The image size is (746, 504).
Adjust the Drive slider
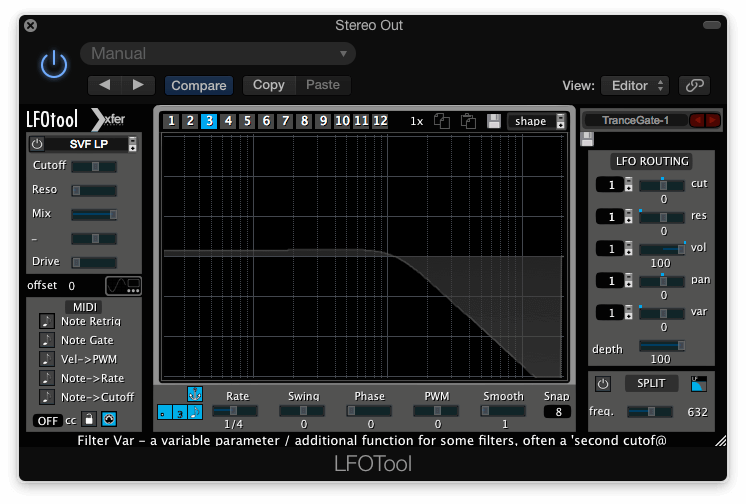(x=94, y=263)
